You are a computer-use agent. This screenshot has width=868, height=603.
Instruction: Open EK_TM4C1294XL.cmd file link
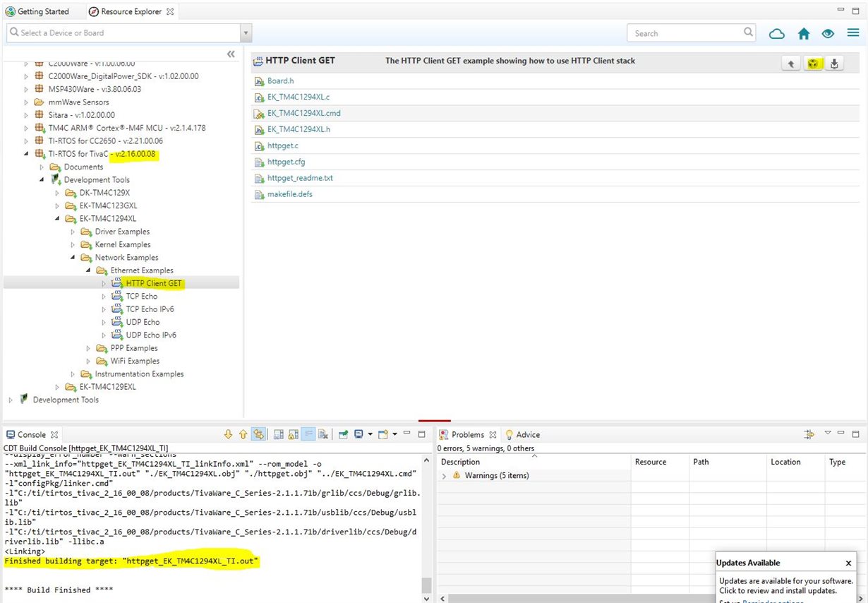click(303, 113)
